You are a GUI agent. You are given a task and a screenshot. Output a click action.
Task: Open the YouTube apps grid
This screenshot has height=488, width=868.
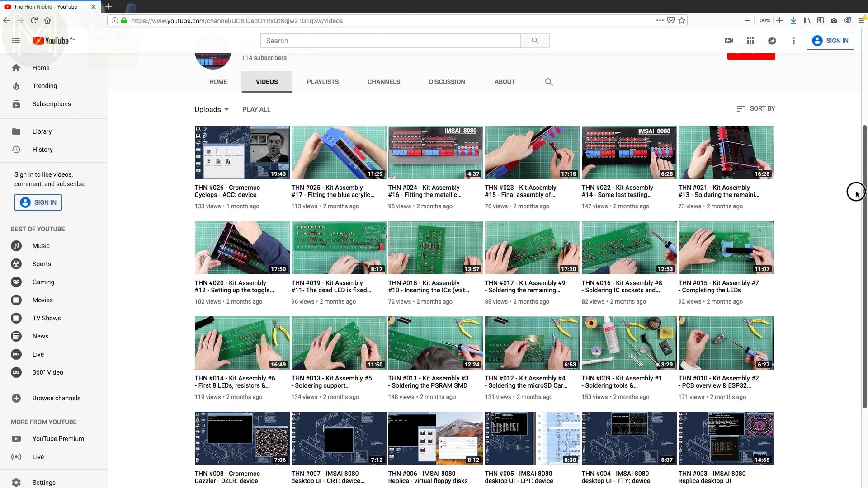[x=750, y=41]
